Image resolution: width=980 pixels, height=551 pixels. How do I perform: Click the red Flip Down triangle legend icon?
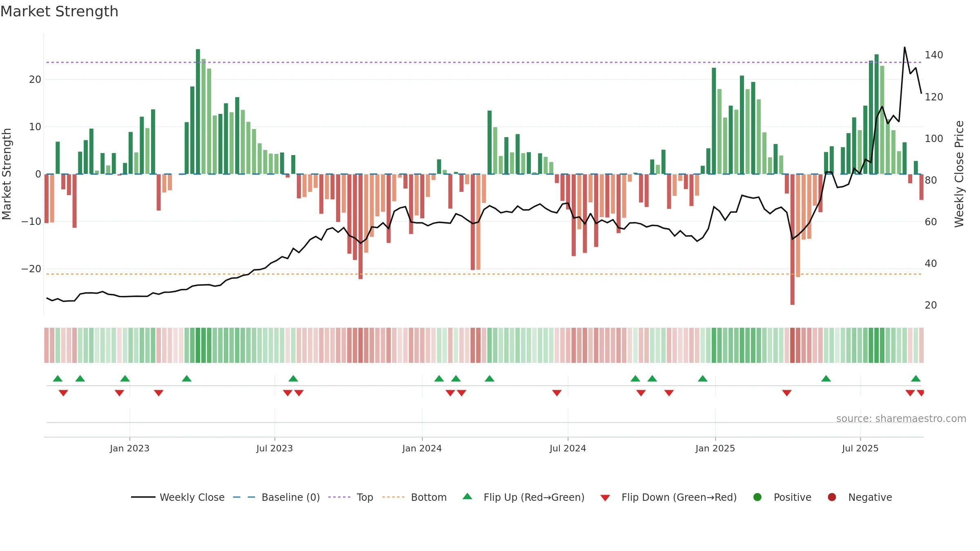click(605, 498)
